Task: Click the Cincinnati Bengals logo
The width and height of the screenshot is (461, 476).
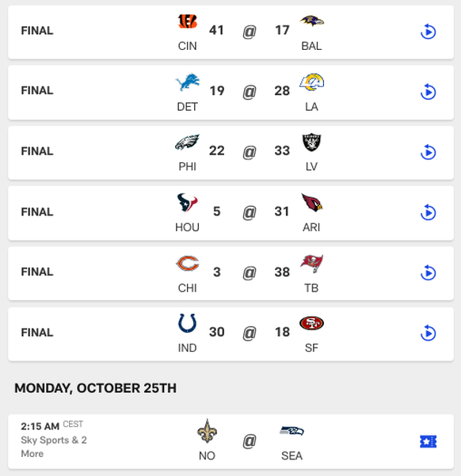Action: (x=188, y=21)
